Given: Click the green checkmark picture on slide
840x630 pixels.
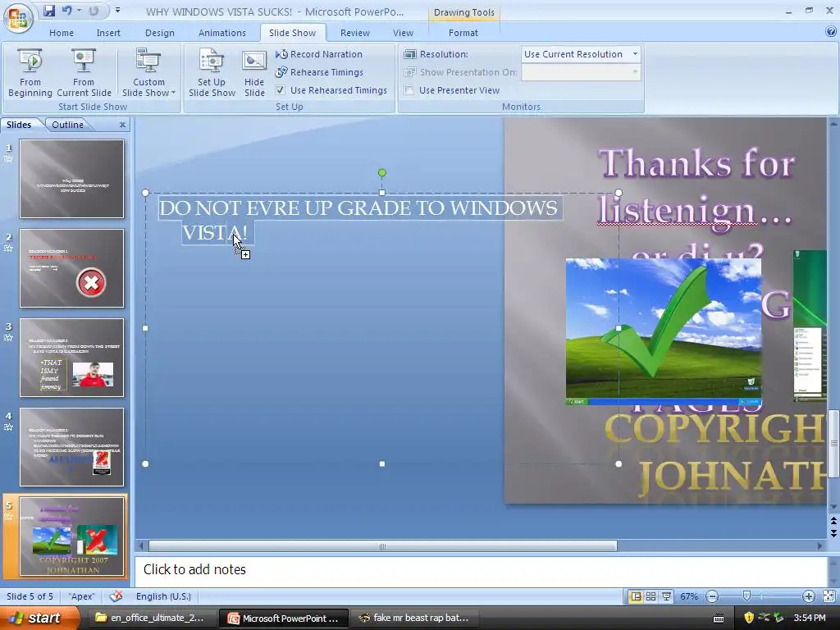Looking at the screenshot, I should pos(663,331).
